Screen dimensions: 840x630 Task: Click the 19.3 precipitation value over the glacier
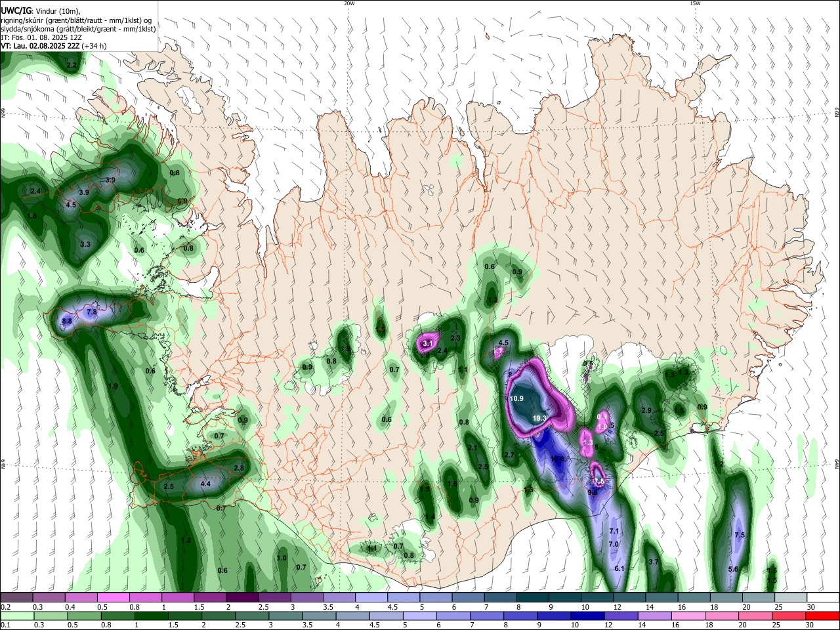(x=539, y=419)
